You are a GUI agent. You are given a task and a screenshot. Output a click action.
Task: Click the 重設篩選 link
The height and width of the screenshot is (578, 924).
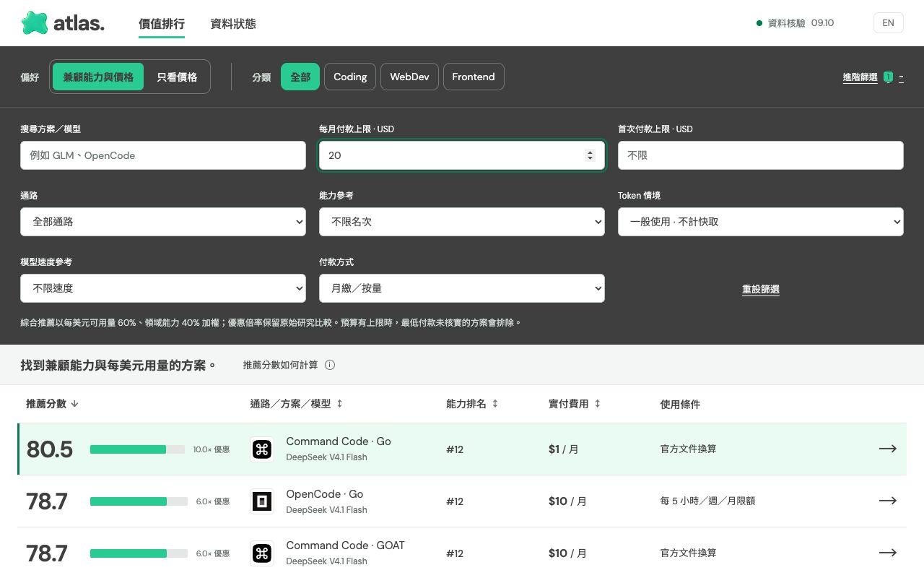click(x=761, y=289)
